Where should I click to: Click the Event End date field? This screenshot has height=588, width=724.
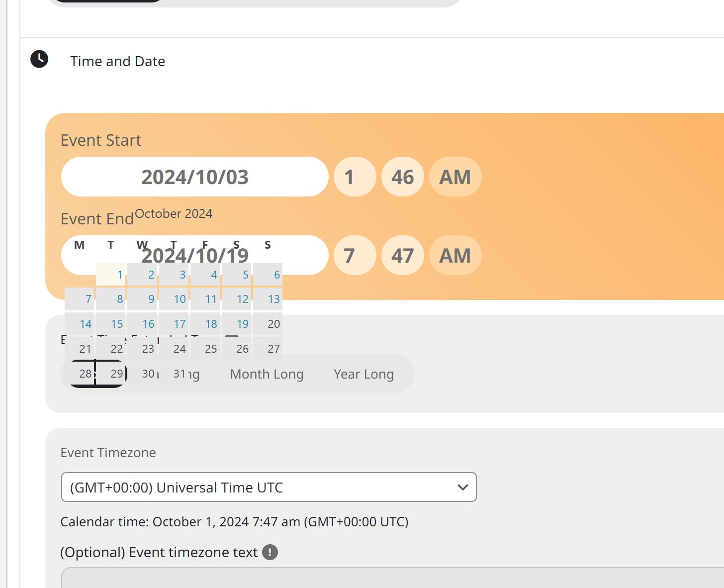195,255
